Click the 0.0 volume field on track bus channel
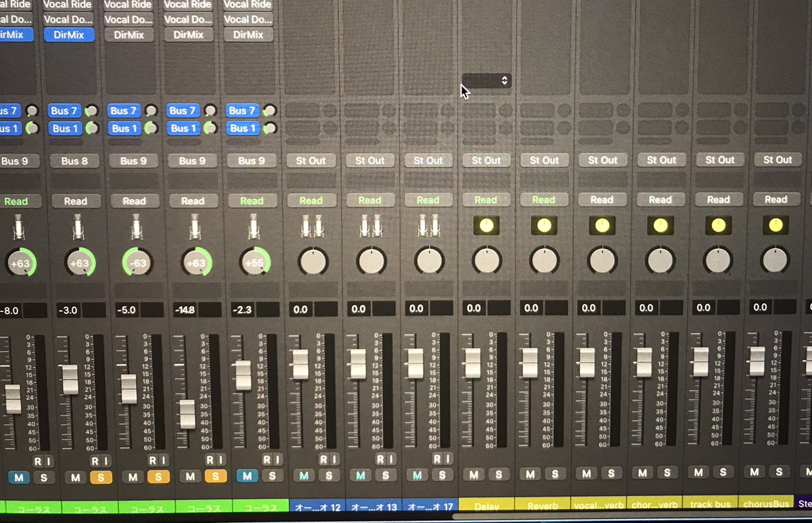 point(703,307)
